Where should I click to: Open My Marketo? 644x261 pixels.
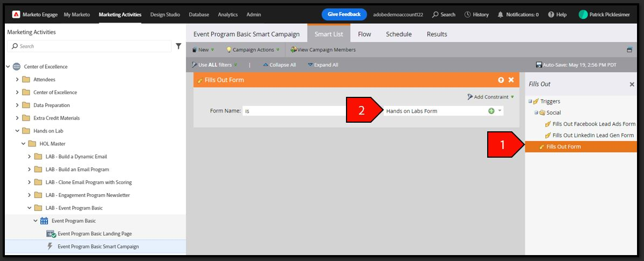(77, 15)
